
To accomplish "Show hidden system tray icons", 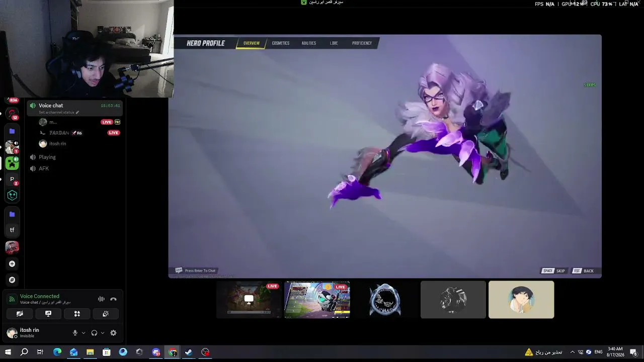I will 572,352.
